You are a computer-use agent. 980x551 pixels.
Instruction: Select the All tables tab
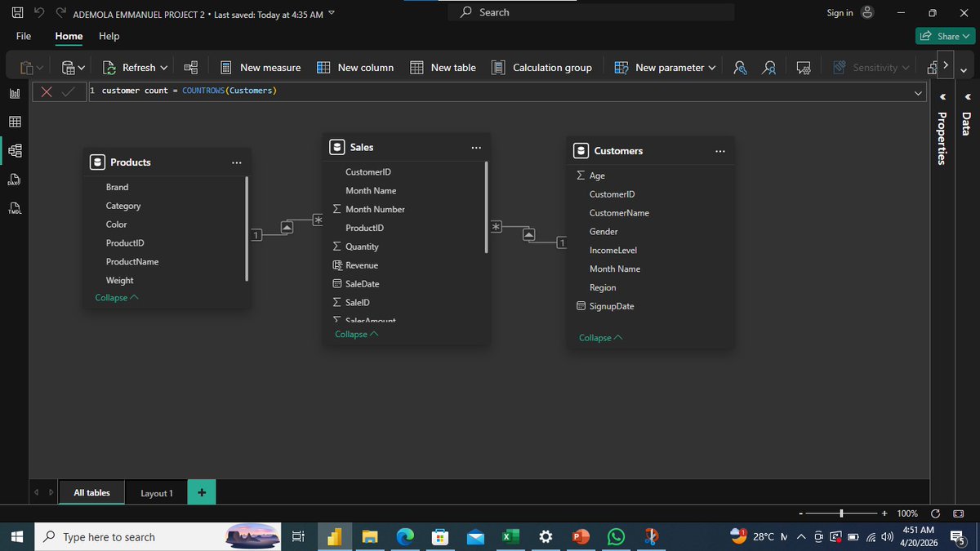[x=91, y=493]
